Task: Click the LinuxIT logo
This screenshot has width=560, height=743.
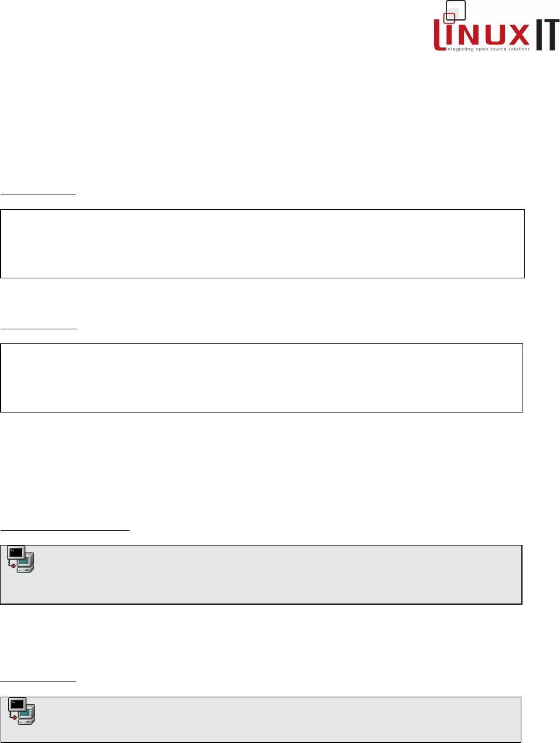Action: 495,29
